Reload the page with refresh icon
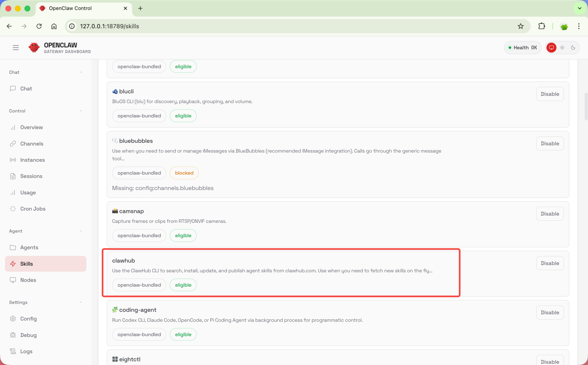Viewport: 588px width, 365px height. tap(39, 26)
